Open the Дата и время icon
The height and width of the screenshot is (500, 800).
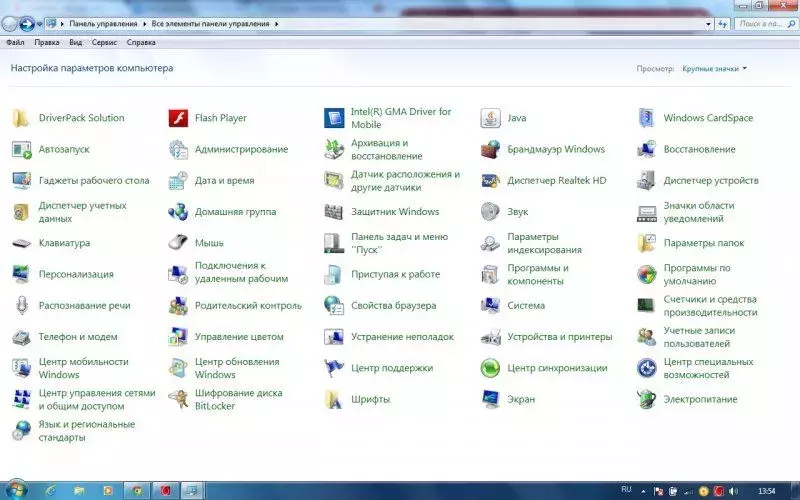pos(178,181)
